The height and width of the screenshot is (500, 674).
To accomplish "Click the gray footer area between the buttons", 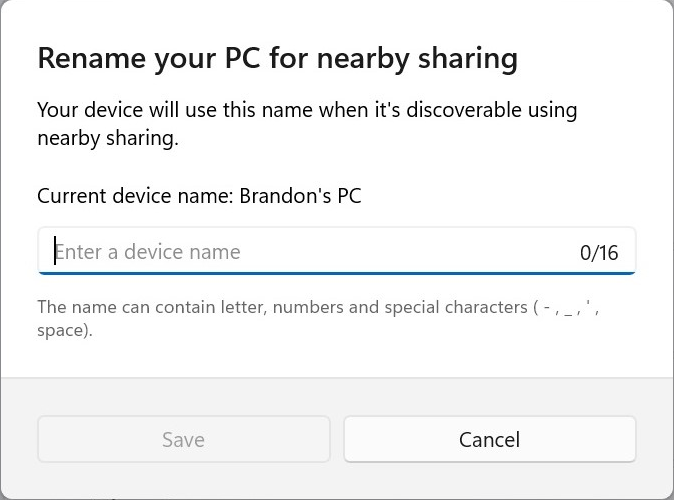I will (x=337, y=439).
